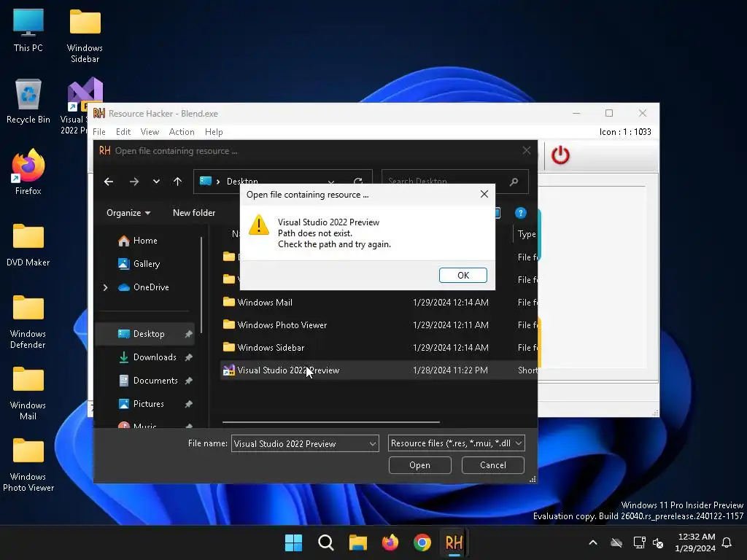Open Windows Photo Viewer desktop folder
The height and width of the screenshot is (560, 747).
pyautogui.click(x=28, y=464)
